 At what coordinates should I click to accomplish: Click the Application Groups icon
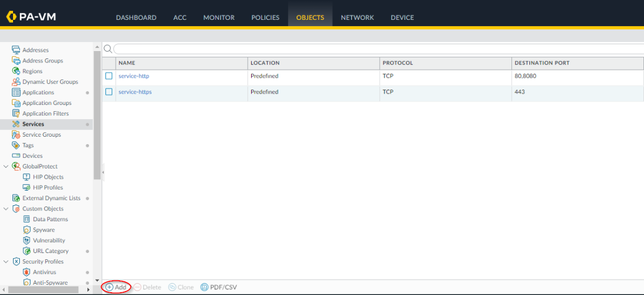(x=16, y=103)
